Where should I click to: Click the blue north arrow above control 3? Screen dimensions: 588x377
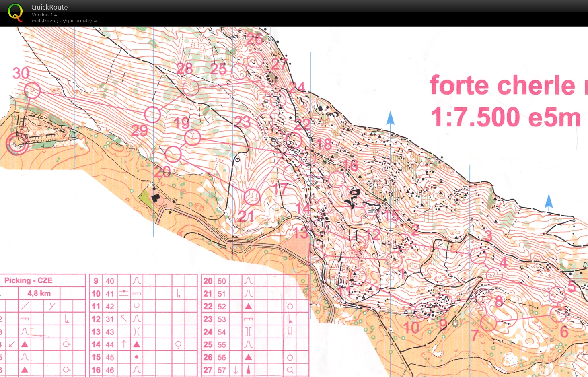coord(549,201)
